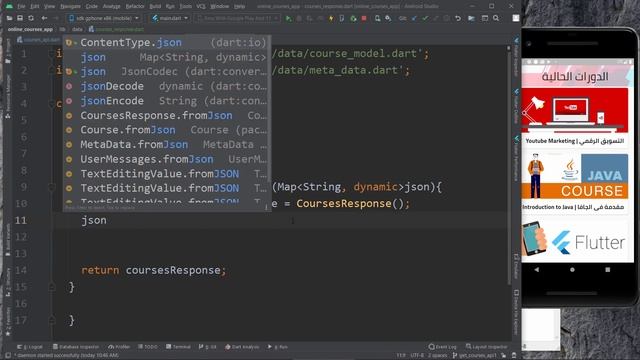Click the Sync/reload toolbar icon
This screenshot has width=640, height=360.
point(31,18)
